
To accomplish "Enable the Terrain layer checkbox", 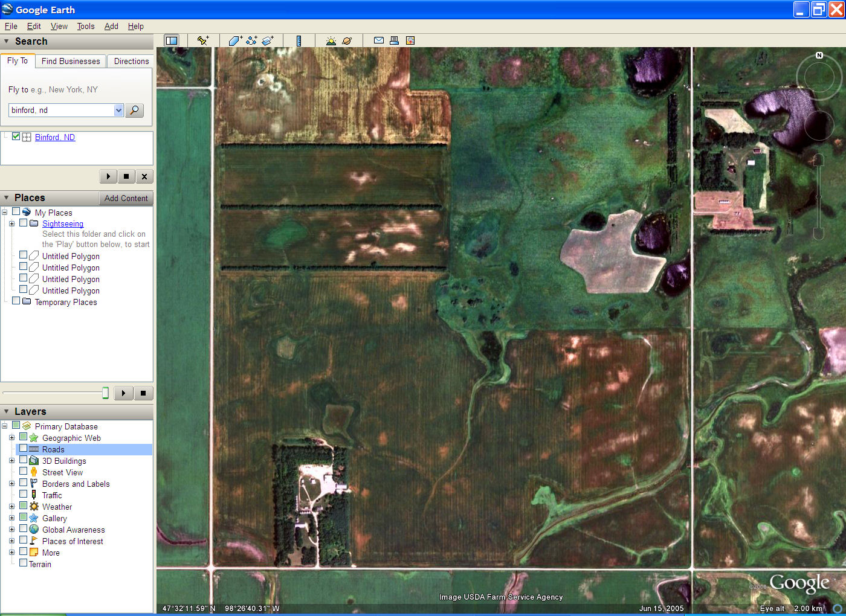I will pos(23,563).
